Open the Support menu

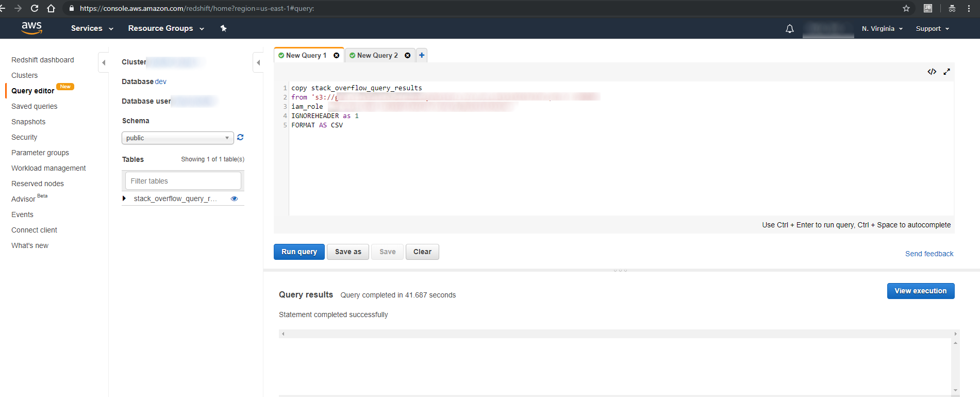pyautogui.click(x=932, y=28)
